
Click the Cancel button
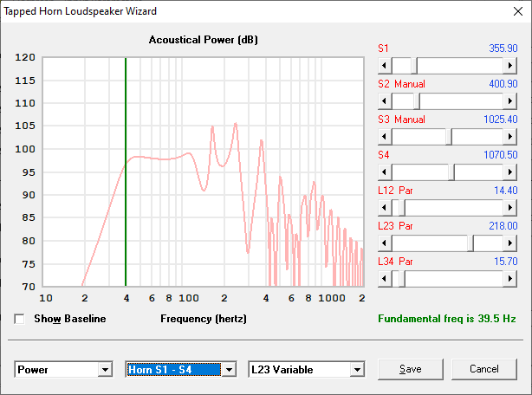484,369
